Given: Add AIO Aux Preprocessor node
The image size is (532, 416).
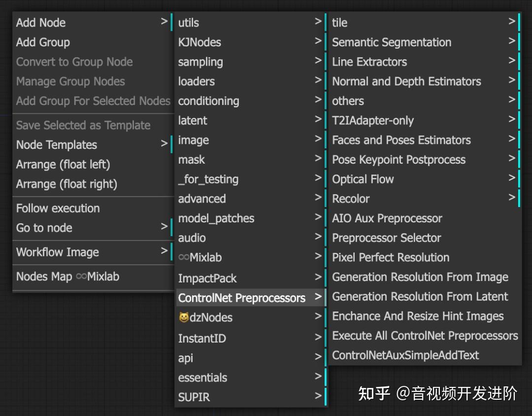Looking at the screenshot, I should coord(387,218).
